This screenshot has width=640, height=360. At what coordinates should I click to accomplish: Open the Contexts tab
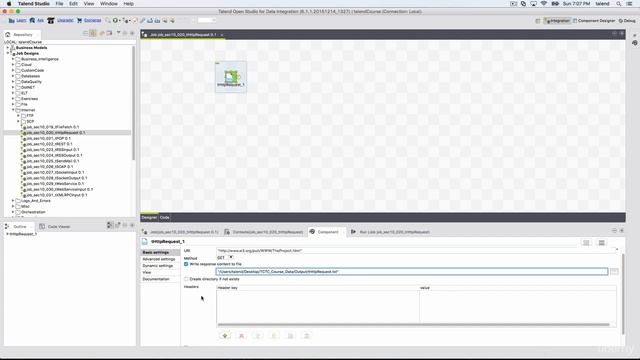pyautogui.click(x=264, y=232)
